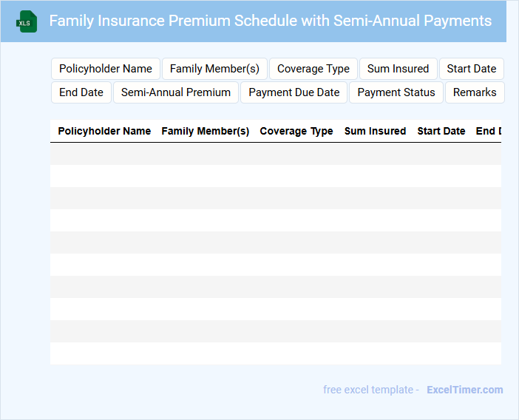The height and width of the screenshot is (420, 519).
Task: Click the green XLS file icon
Action: point(27,21)
